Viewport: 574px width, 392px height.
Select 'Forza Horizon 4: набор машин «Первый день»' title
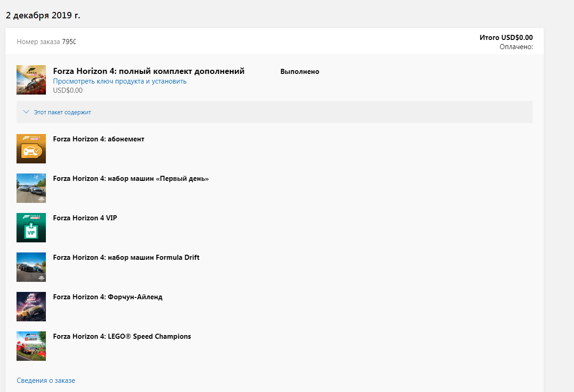point(131,179)
